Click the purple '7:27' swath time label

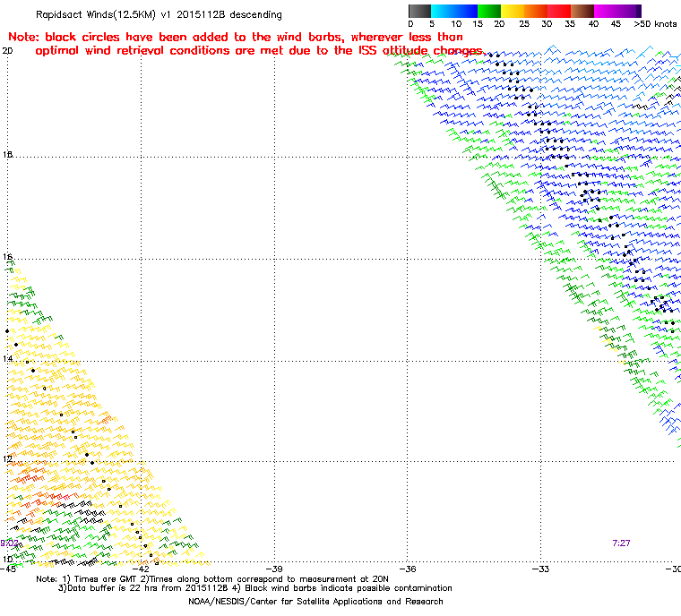[621, 543]
